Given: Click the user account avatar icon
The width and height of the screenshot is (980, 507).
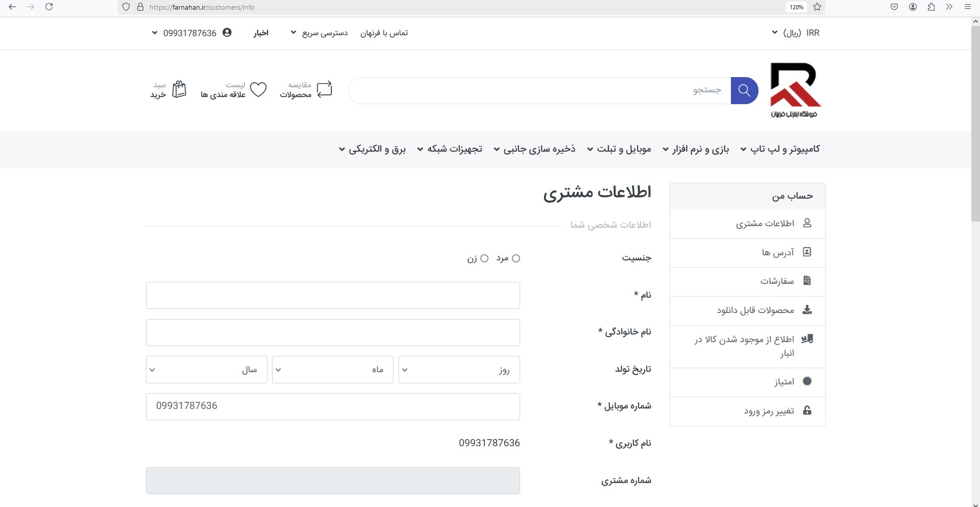Looking at the screenshot, I should point(227,33).
